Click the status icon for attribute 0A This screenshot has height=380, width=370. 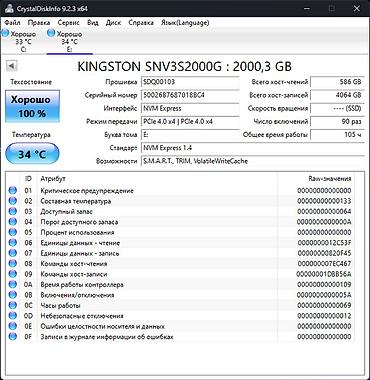tap(13, 285)
